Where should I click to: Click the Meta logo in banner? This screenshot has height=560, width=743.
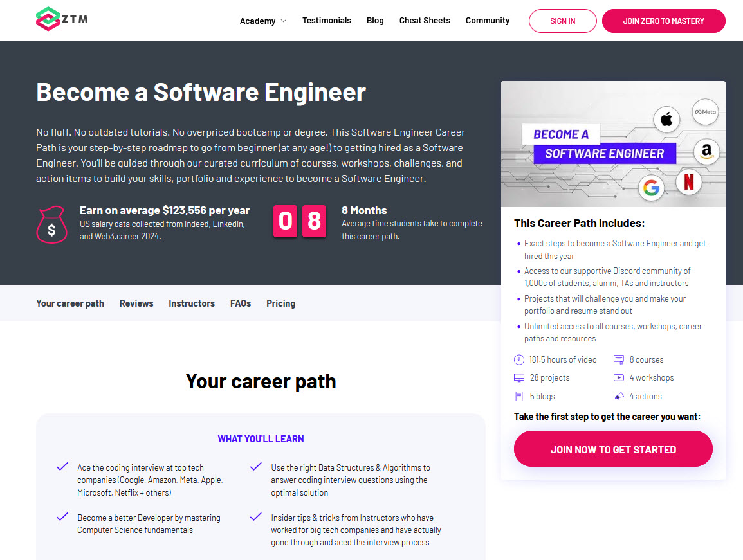pyautogui.click(x=705, y=112)
